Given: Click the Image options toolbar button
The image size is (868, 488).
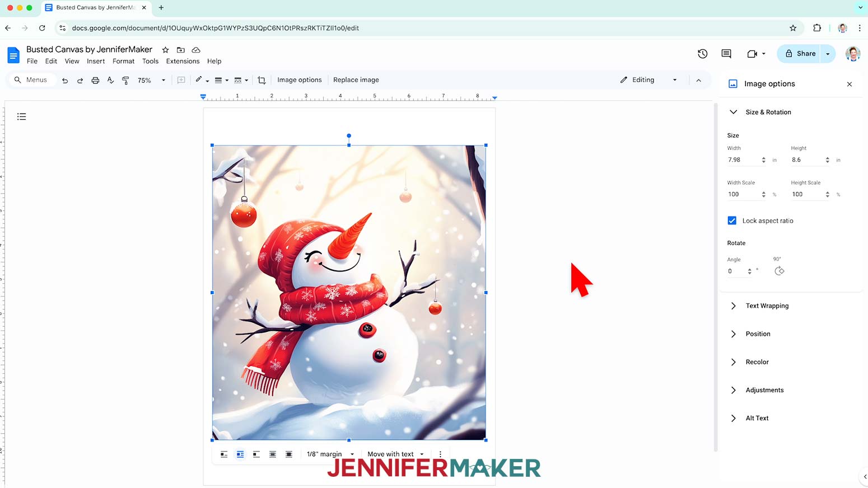Looking at the screenshot, I should (300, 80).
